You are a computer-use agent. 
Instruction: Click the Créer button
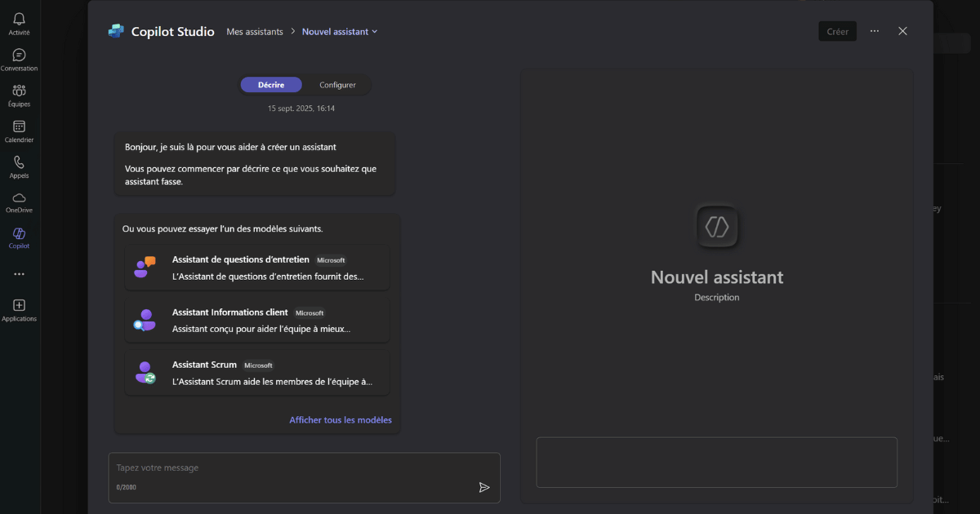(837, 31)
